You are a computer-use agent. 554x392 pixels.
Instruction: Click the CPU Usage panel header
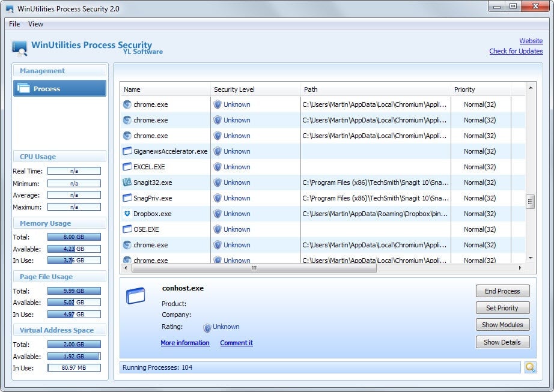coord(59,156)
